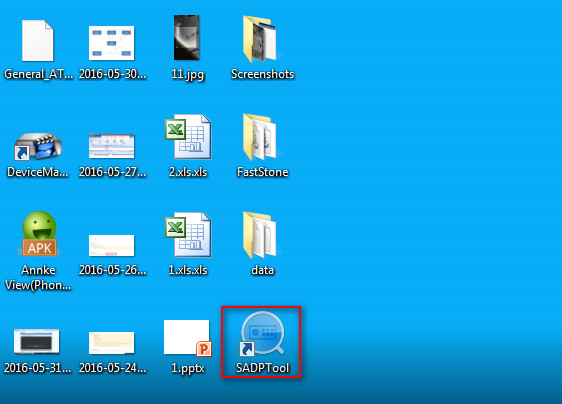
Task: Select the Annke View APK icon
Action: click(x=39, y=233)
